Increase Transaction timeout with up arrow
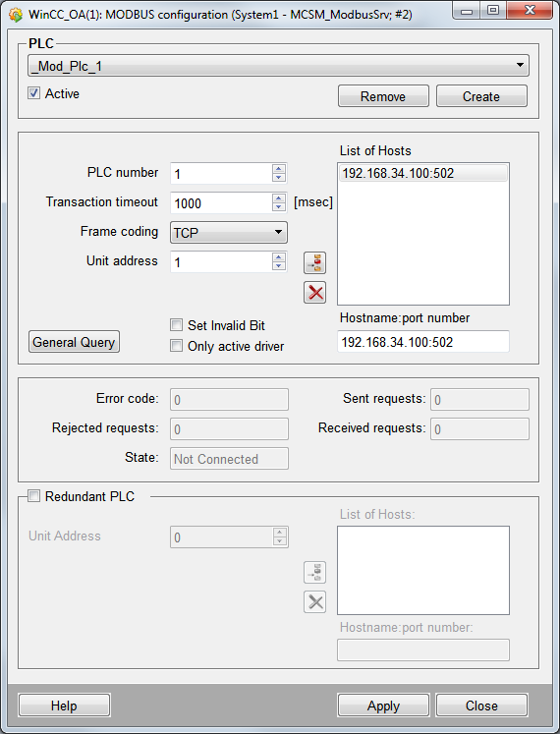Screen dimensions: 560x734 (x=279, y=198)
